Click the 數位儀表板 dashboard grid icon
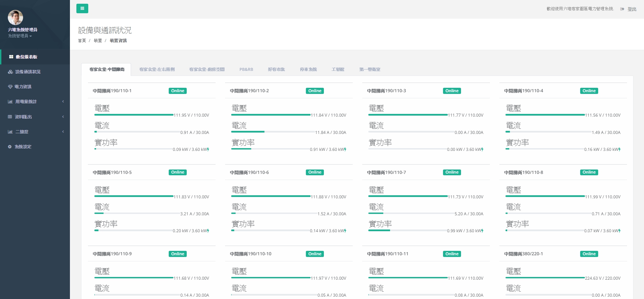This screenshot has width=644, height=299. 11,57
